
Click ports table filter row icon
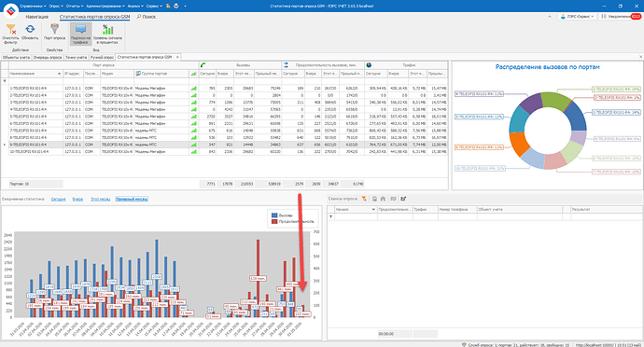click(5, 81)
